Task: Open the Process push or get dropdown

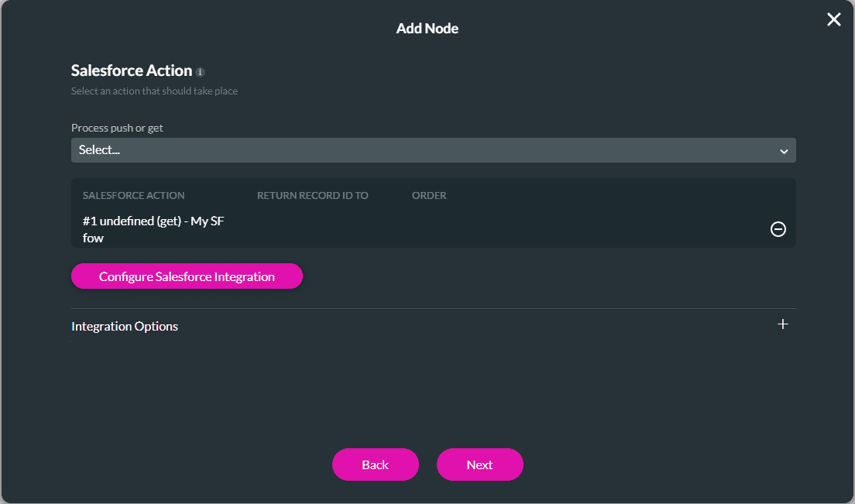Action: point(434,150)
